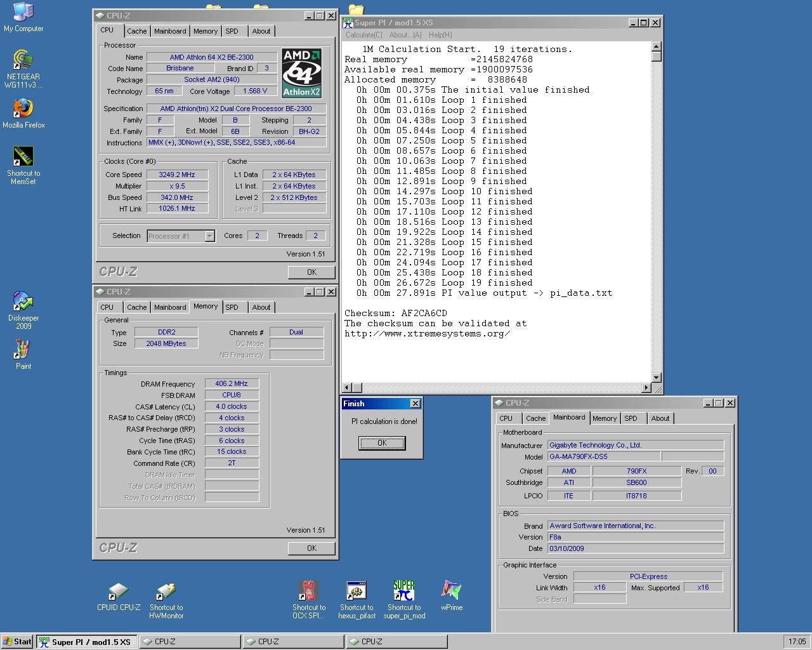This screenshot has width=812, height=650.
Task: Click the Core Voltage value 1.568 V
Action: pyautogui.click(x=255, y=91)
